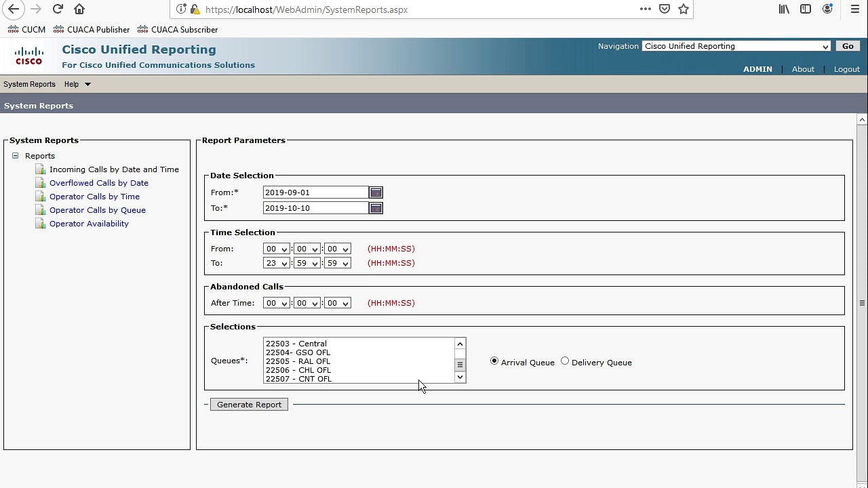Viewport: 868px width, 488px height.
Task: Click the About link
Action: tap(803, 69)
